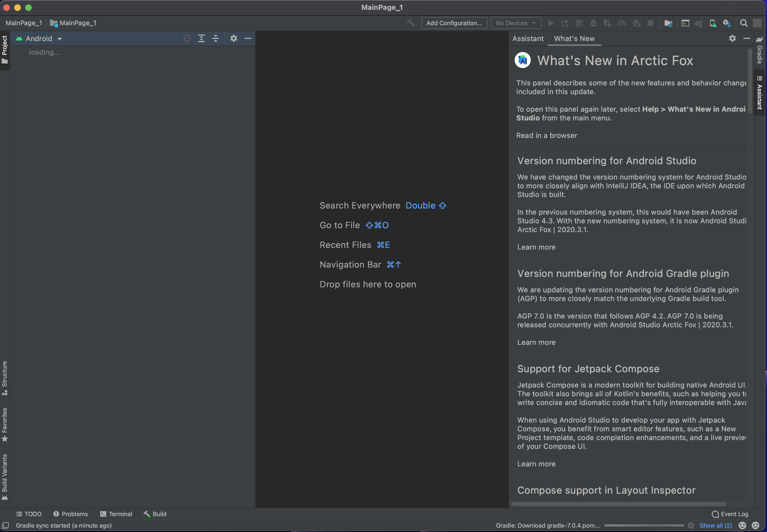Click Collapse All icon in Project panel
Image resolution: width=767 pixels, height=532 pixels.
[x=216, y=38]
